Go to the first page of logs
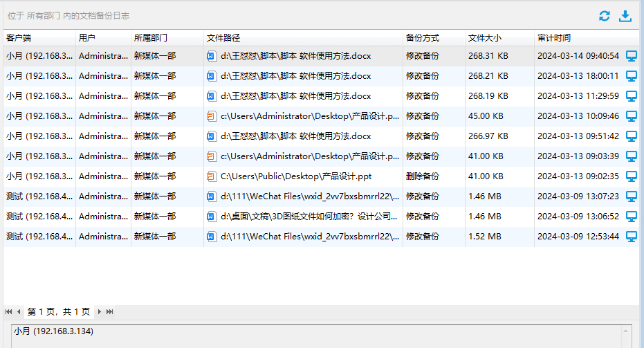644x348 pixels. pos(8,312)
